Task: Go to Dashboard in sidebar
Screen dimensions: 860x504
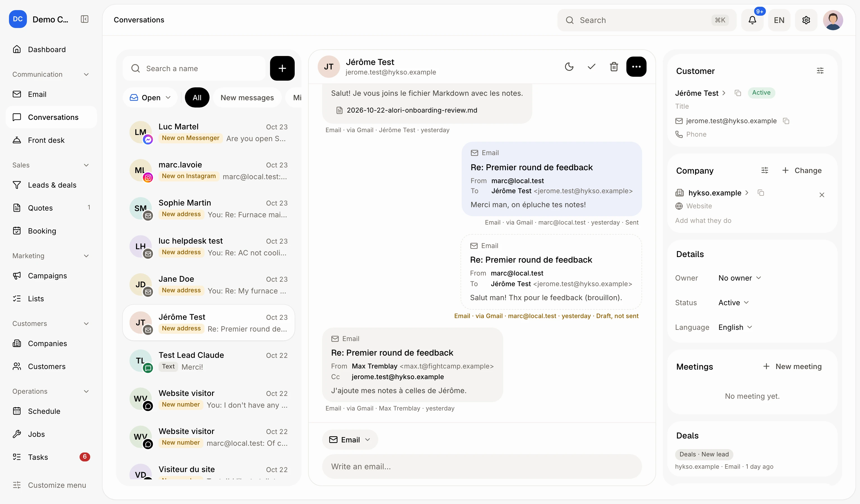Action: 51,50
